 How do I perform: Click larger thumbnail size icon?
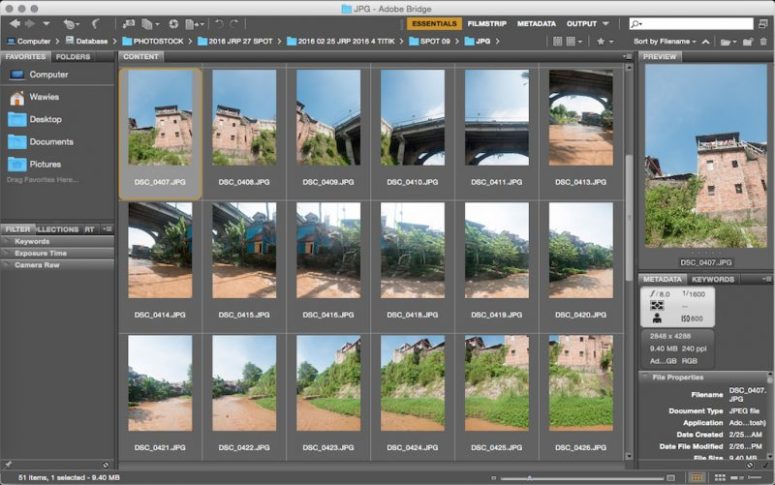671,478
